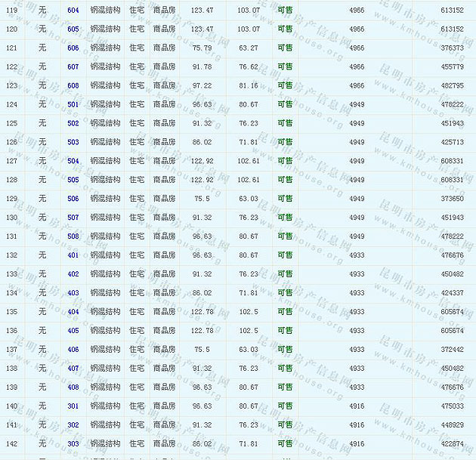
Task: Click 可售 status in row 127
Action: (x=285, y=161)
